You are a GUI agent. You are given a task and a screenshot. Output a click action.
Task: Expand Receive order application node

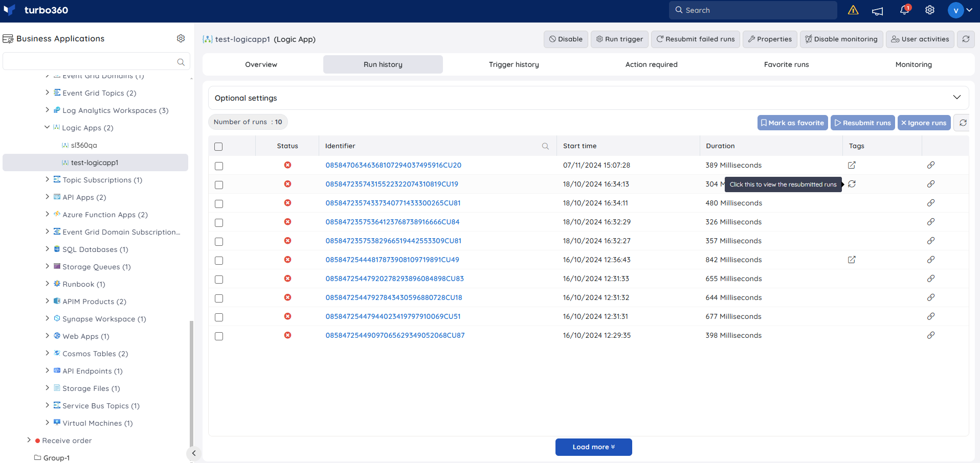pos(29,440)
